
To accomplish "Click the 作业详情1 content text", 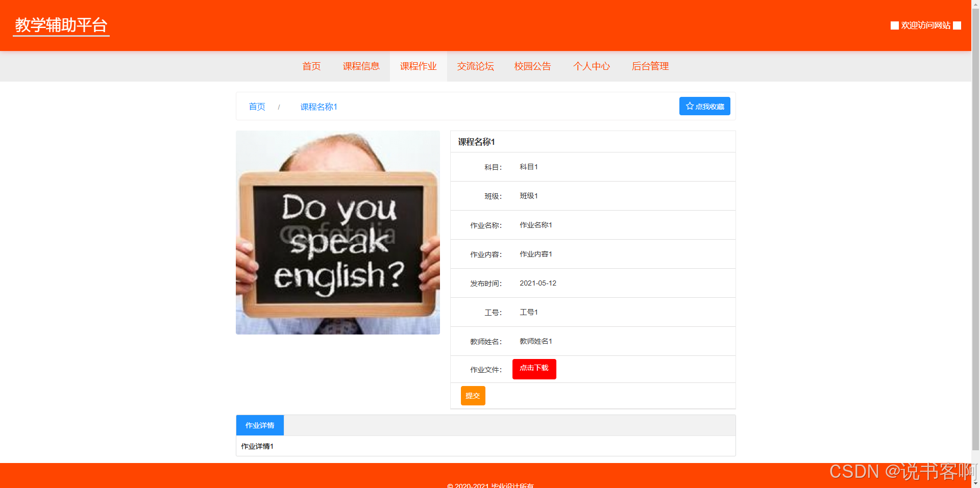I will click(257, 446).
